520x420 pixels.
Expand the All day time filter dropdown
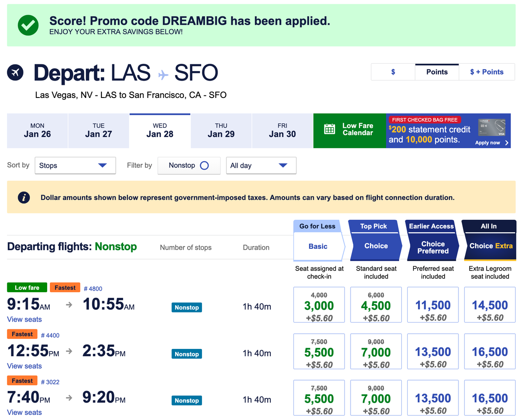(x=261, y=165)
